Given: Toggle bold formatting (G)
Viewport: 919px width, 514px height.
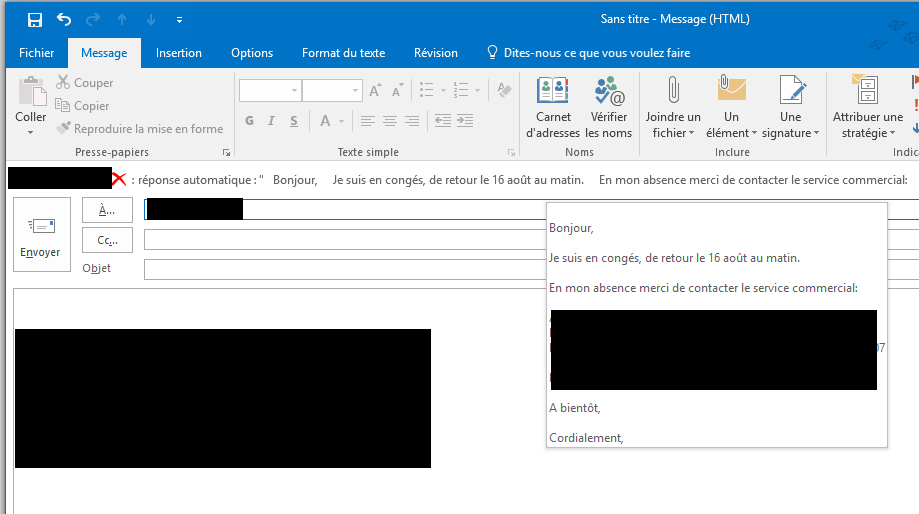Looking at the screenshot, I should tap(249, 121).
